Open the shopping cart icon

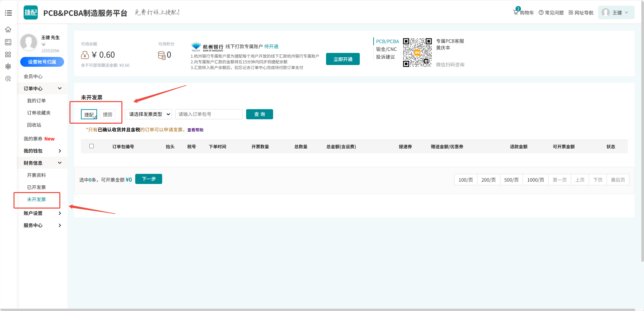[x=516, y=12]
